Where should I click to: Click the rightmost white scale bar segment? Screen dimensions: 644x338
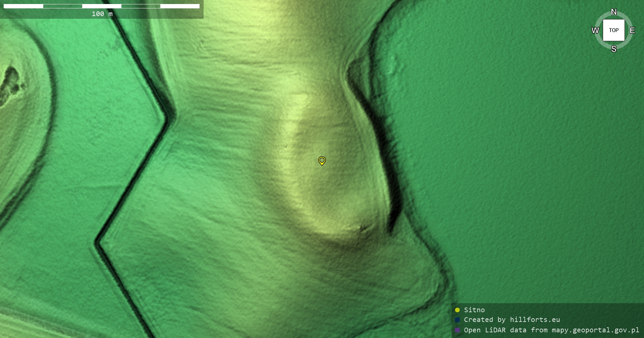tap(180, 6)
